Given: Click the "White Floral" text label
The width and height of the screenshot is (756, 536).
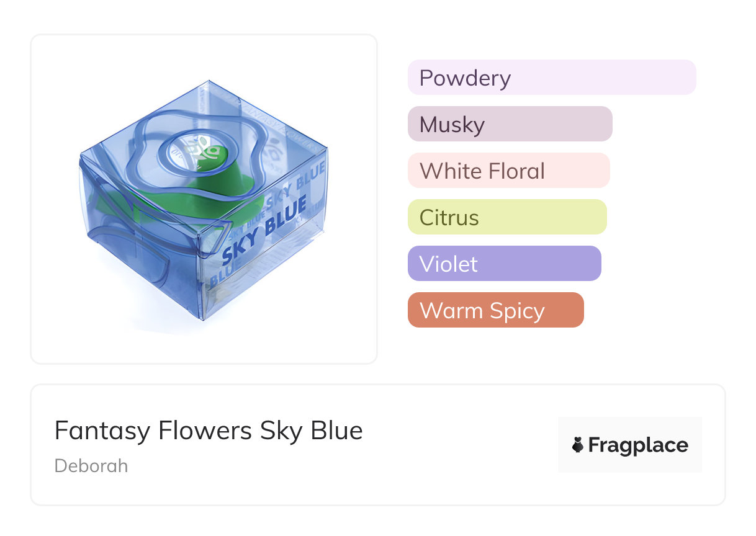Looking at the screenshot, I should [482, 171].
